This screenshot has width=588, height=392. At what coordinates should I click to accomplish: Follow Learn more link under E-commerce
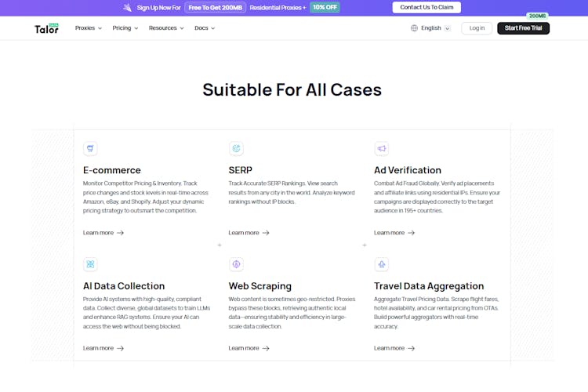point(103,233)
